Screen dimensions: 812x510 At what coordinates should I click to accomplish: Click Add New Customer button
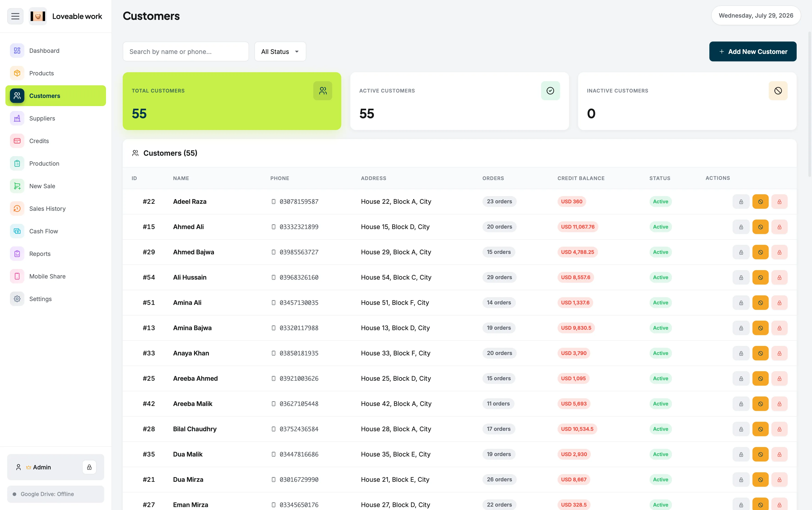tap(753, 52)
